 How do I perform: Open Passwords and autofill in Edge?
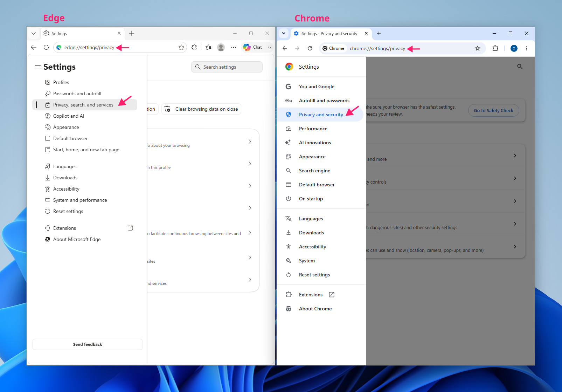pos(85,94)
